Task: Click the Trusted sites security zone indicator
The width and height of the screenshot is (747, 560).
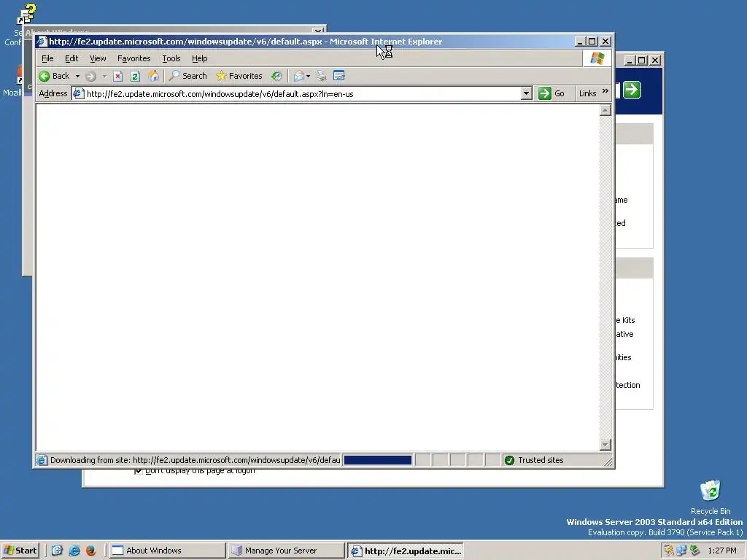Action: click(553, 460)
